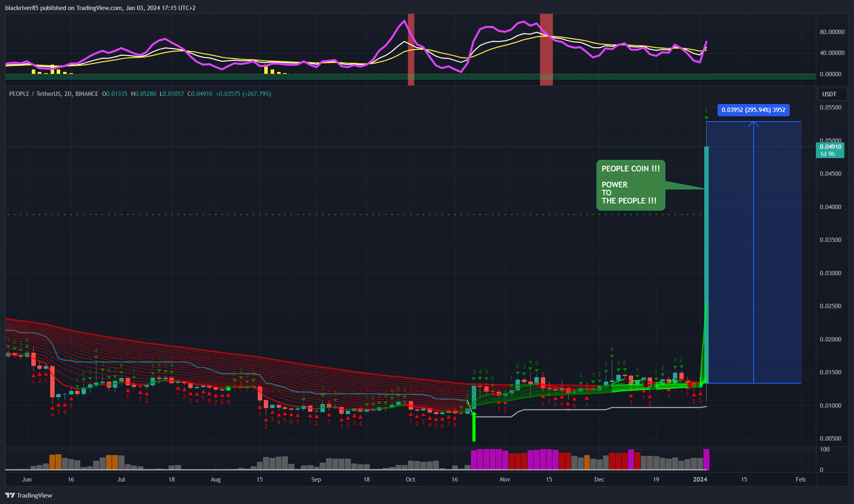Click the 0.02500 price axis label
Viewport: 854px width, 504px height.
click(830, 306)
